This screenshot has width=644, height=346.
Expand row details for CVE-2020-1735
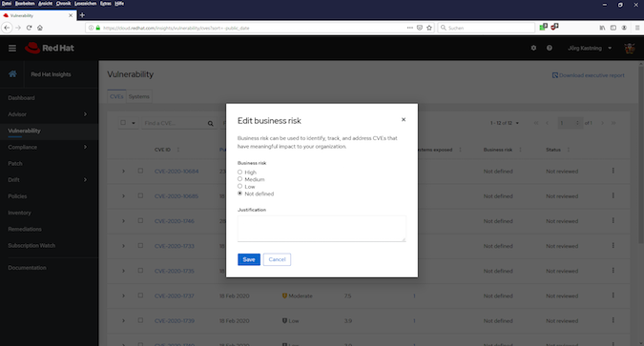click(123, 271)
